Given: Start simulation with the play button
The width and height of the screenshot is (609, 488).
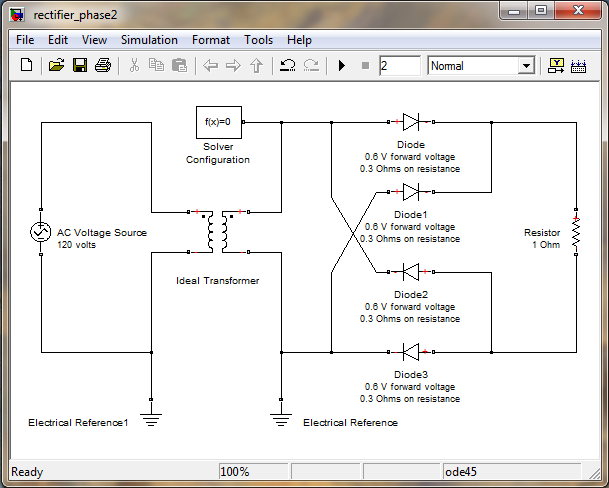Looking at the screenshot, I should [341, 66].
